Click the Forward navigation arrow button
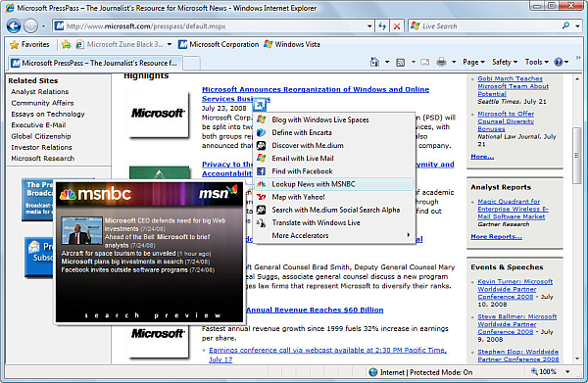The width and height of the screenshot is (588, 383). tap(30, 25)
